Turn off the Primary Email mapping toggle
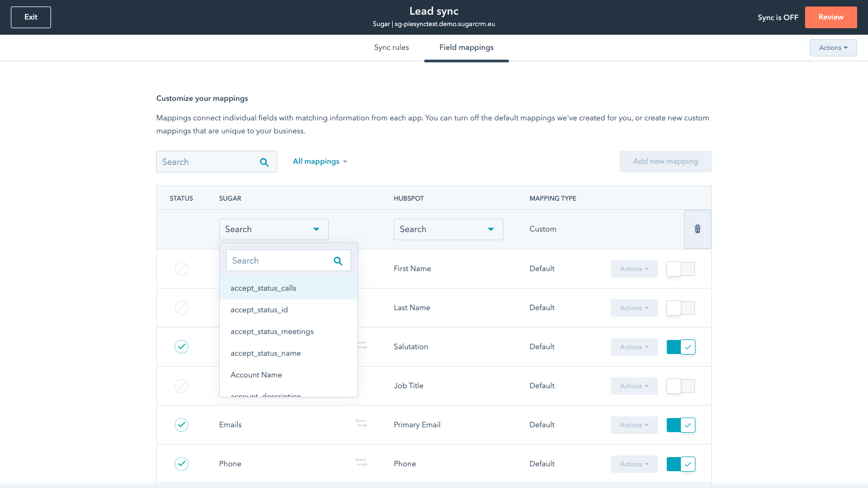868x488 pixels. (x=680, y=425)
